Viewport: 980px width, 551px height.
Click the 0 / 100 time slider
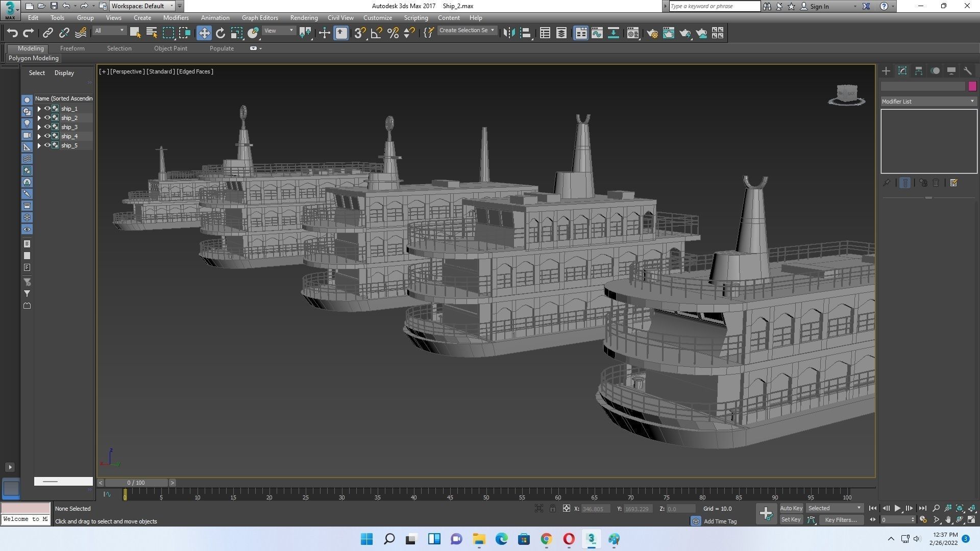[x=136, y=483]
